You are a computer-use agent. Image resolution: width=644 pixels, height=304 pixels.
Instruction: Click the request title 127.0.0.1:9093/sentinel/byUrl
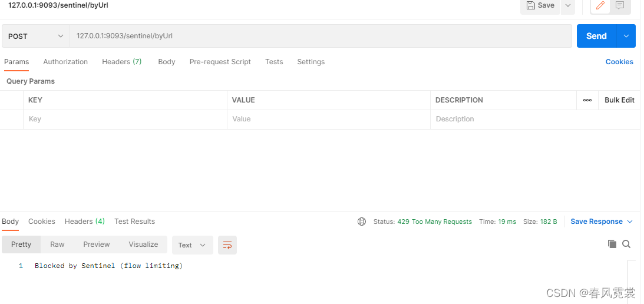(x=58, y=5)
